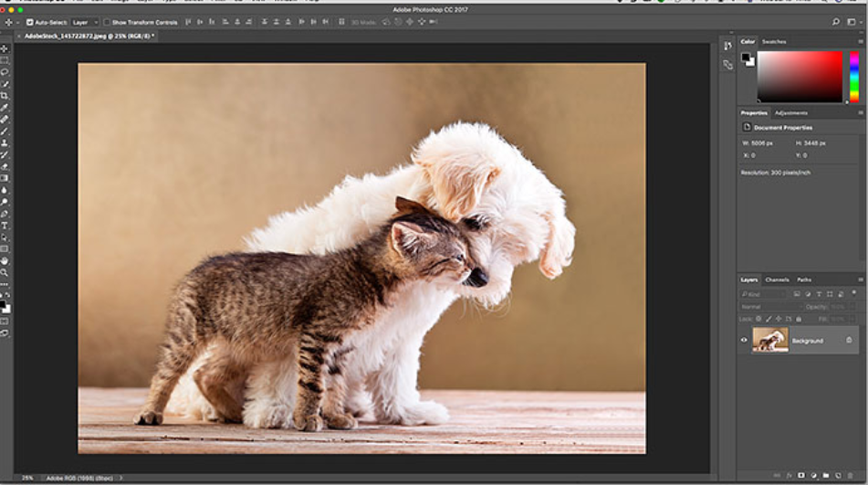Switch to the Adjustments tab
Screen dimensions: 868x485
(791, 113)
